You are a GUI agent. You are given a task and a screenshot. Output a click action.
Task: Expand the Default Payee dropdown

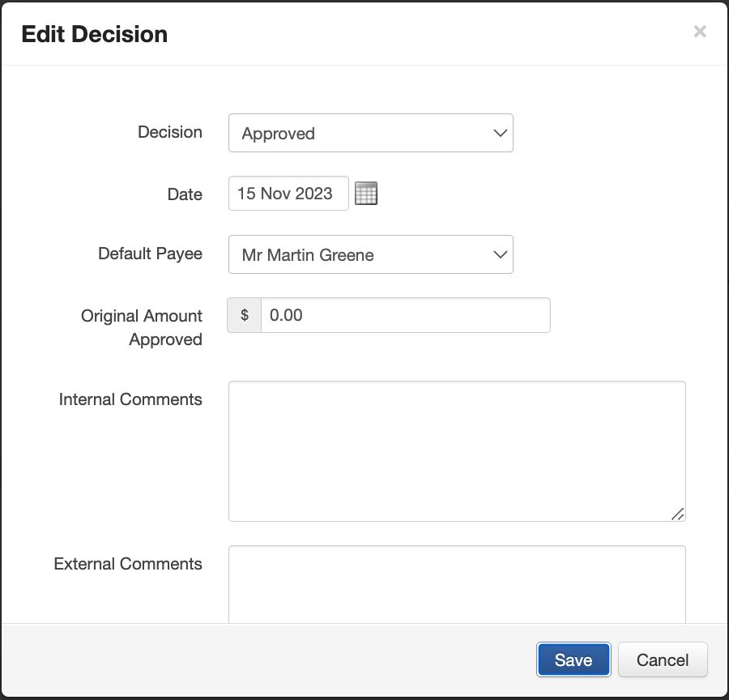[x=370, y=254]
